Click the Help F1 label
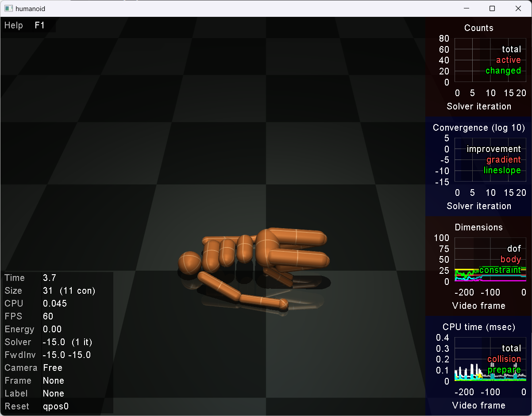This screenshot has width=532, height=416. 24,25
